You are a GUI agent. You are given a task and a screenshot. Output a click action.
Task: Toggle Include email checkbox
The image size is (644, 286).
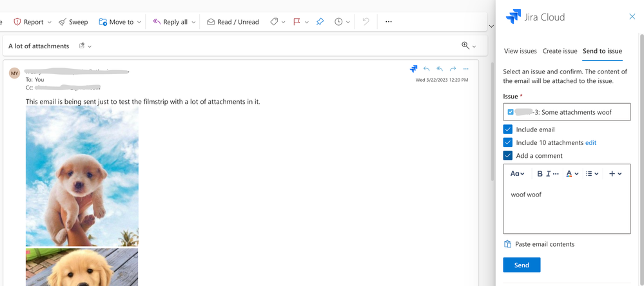coord(507,129)
